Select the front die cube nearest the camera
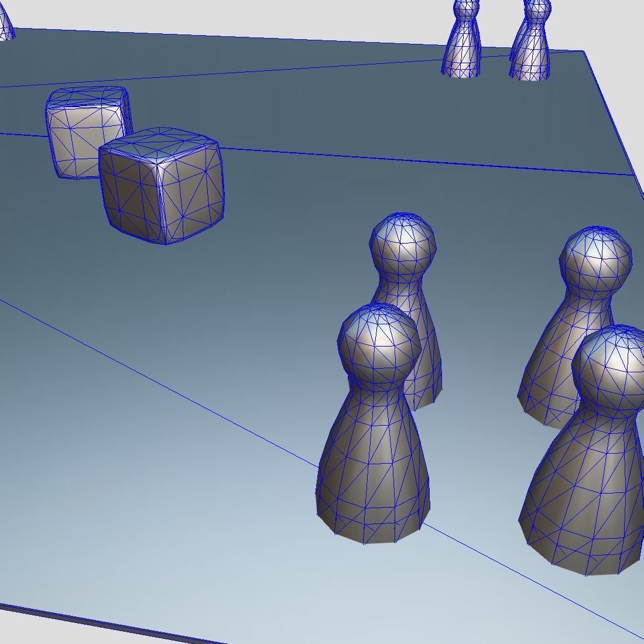The image size is (644, 644). tap(162, 186)
